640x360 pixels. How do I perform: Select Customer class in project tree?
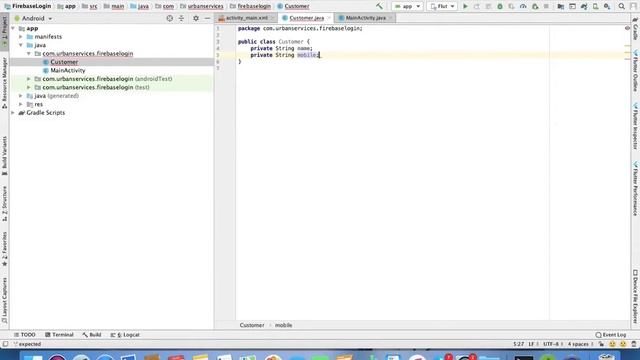64,62
